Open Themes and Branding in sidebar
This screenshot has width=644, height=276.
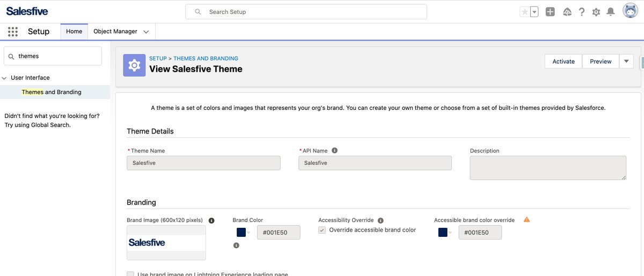pos(52,92)
